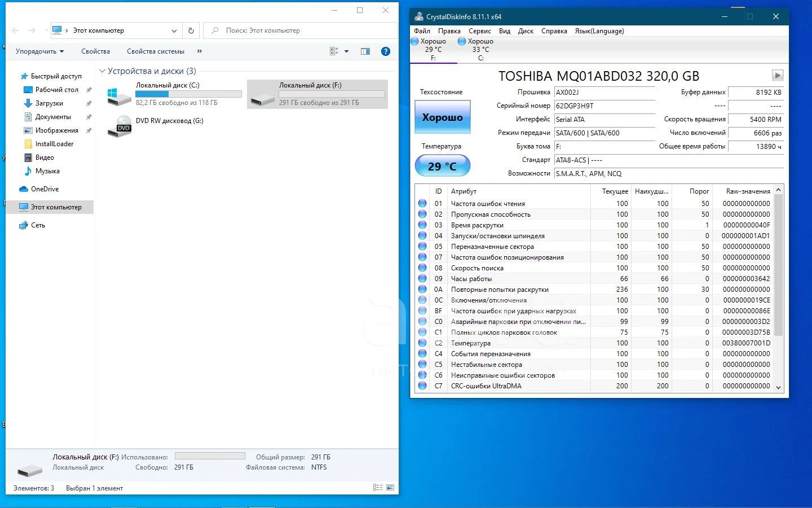The height and width of the screenshot is (508, 812).
Task: Click the blue status circle for attribute 01
Action: (422, 203)
